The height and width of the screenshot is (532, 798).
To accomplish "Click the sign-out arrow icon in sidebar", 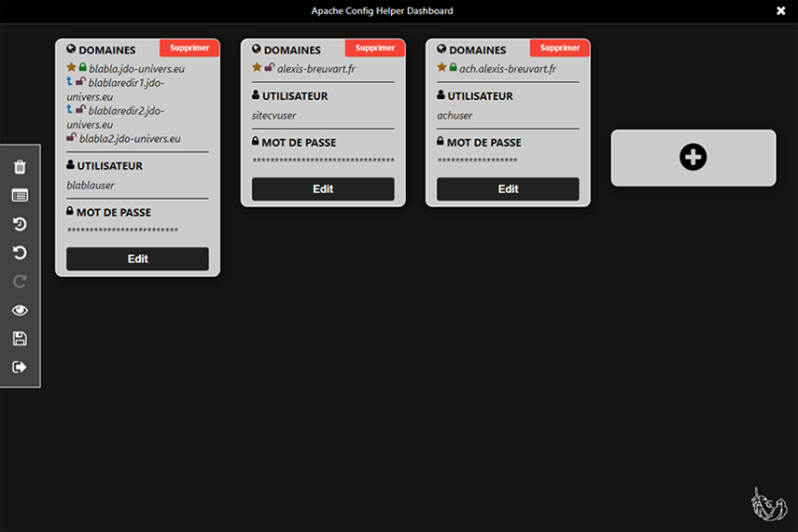I will pyautogui.click(x=20, y=367).
